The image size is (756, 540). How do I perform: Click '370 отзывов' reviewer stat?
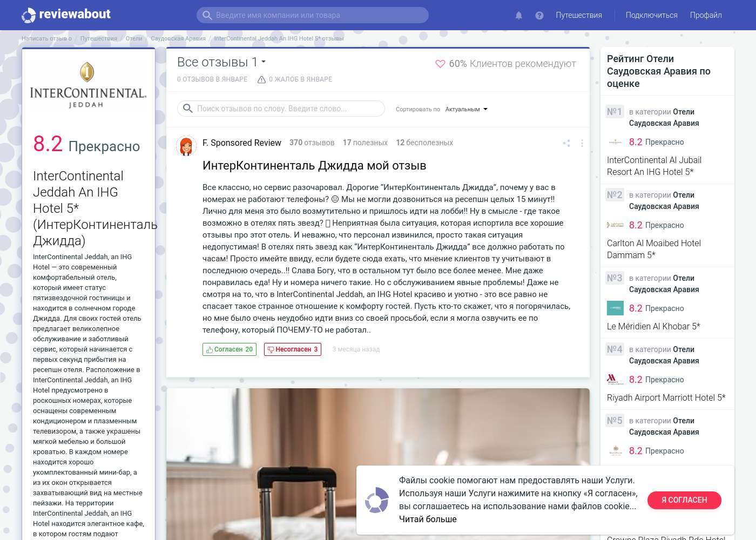pyautogui.click(x=312, y=143)
